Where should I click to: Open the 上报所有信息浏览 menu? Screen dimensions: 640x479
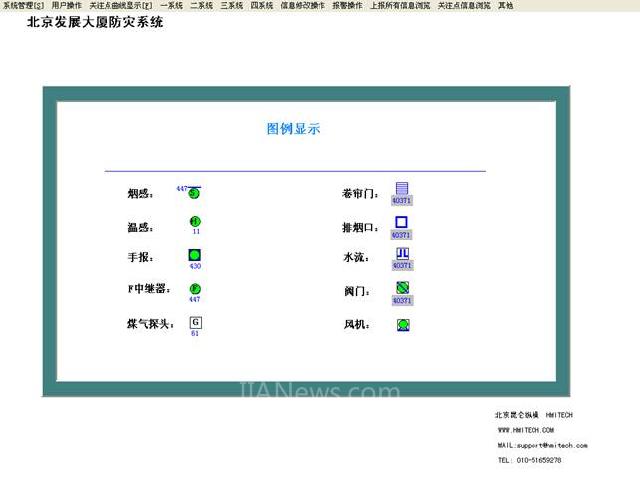[x=400, y=6]
